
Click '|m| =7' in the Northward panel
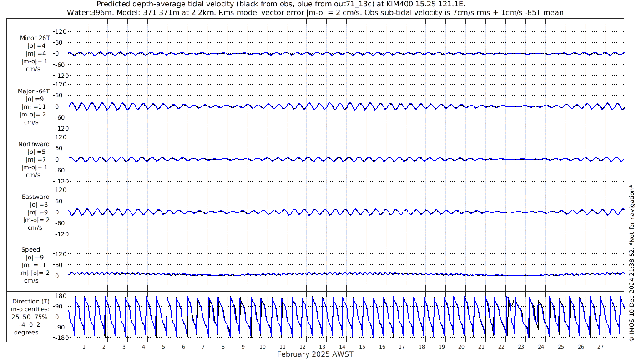[35, 160]
